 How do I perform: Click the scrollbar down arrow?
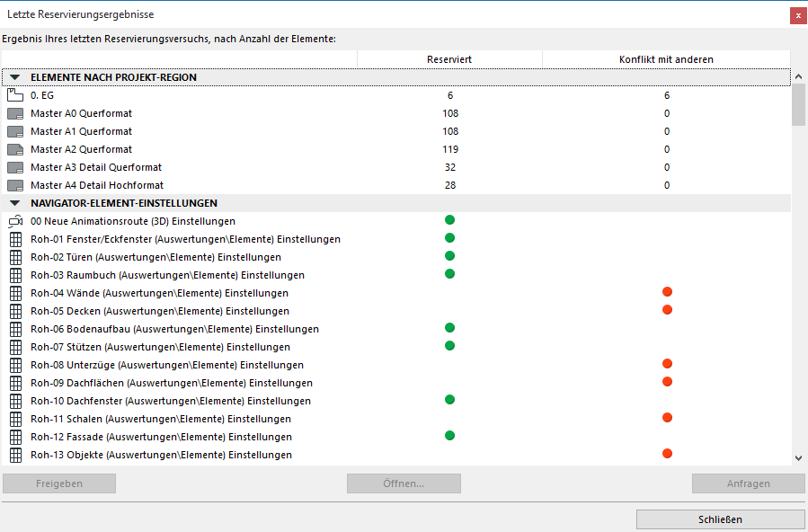pyautogui.click(x=799, y=457)
